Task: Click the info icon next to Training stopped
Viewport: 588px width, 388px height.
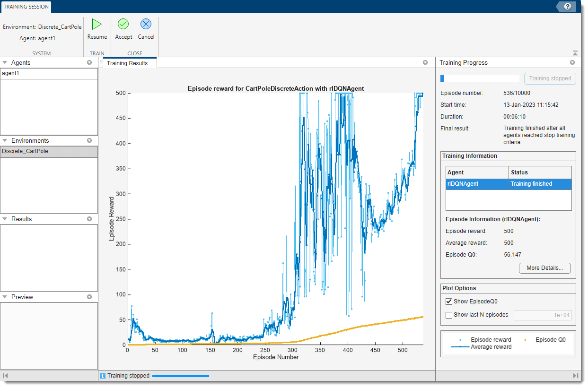Action: 104,375
